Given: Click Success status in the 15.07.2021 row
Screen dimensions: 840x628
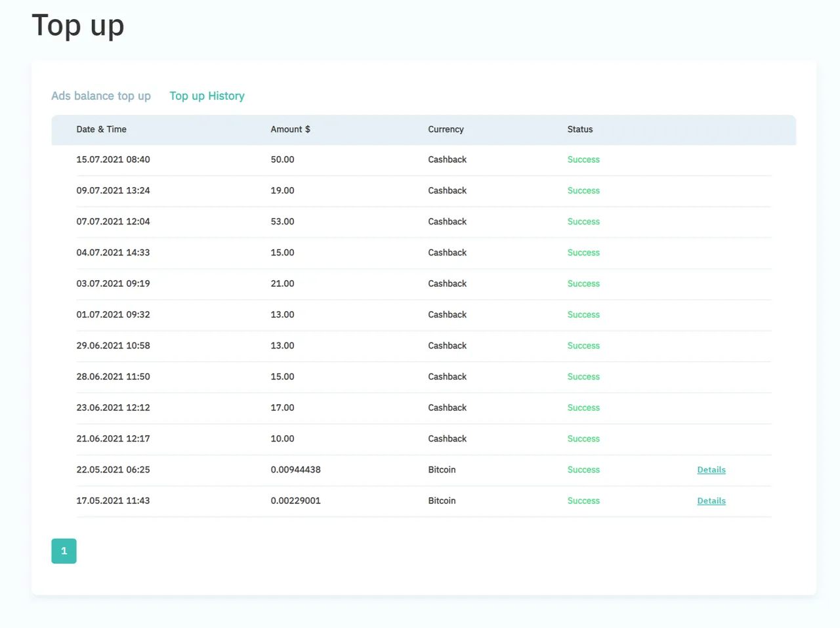Looking at the screenshot, I should (583, 159).
